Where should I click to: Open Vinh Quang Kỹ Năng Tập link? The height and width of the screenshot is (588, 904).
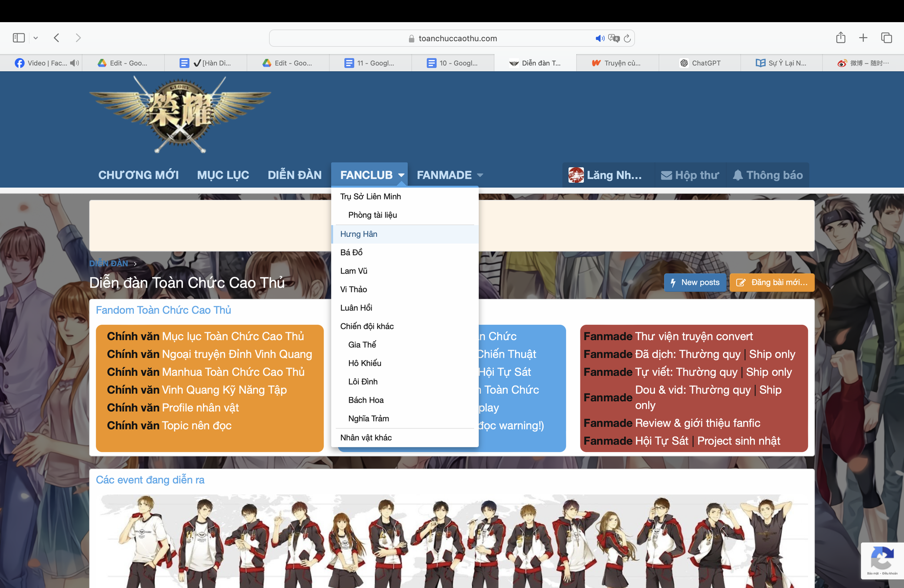(224, 390)
